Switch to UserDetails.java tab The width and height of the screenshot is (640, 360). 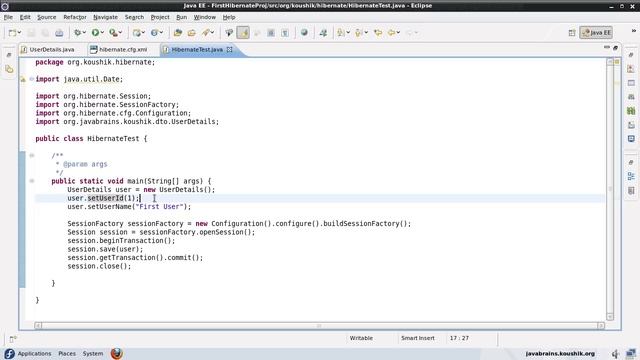52,49
